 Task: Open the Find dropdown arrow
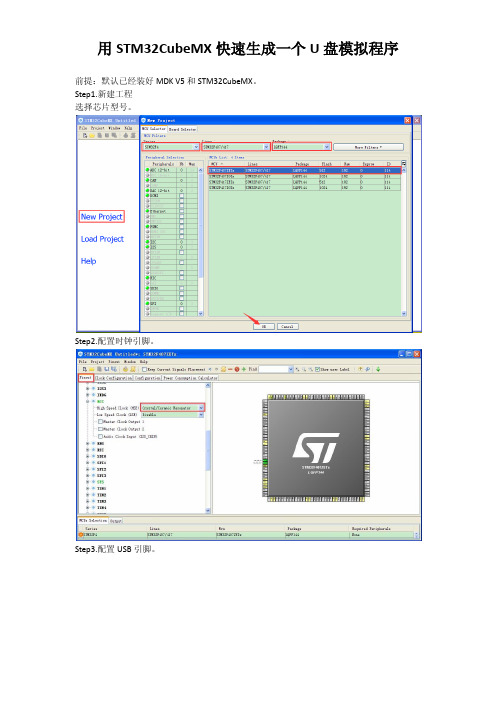click(291, 369)
